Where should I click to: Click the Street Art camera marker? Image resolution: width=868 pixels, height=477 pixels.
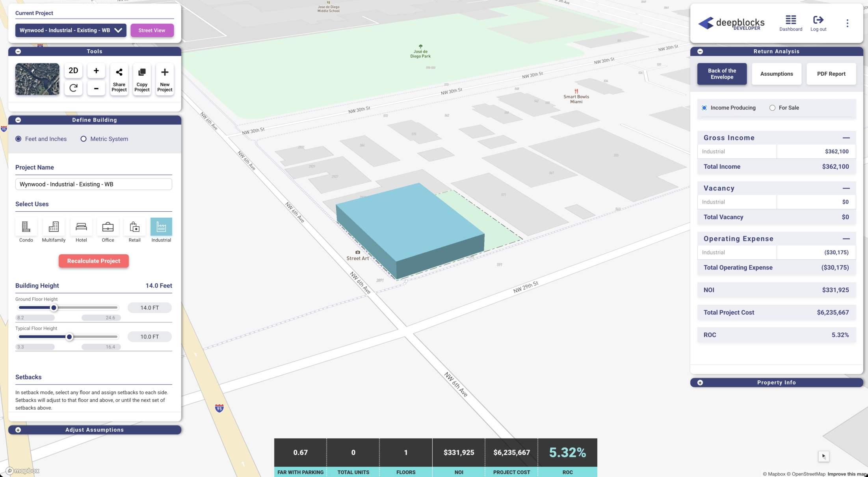[357, 252]
